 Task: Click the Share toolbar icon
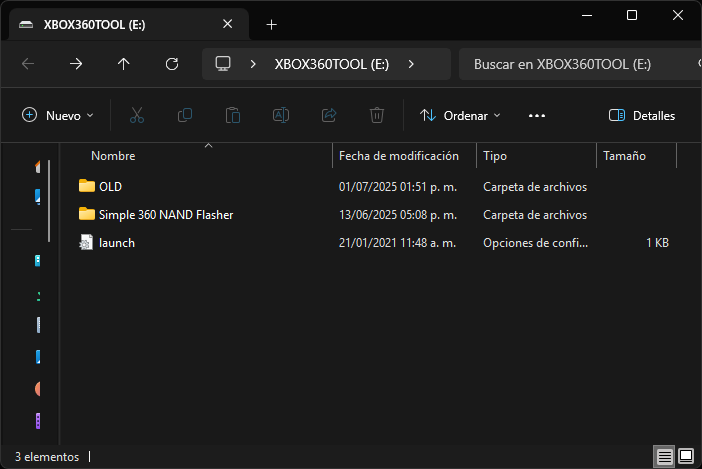(329, 115)
